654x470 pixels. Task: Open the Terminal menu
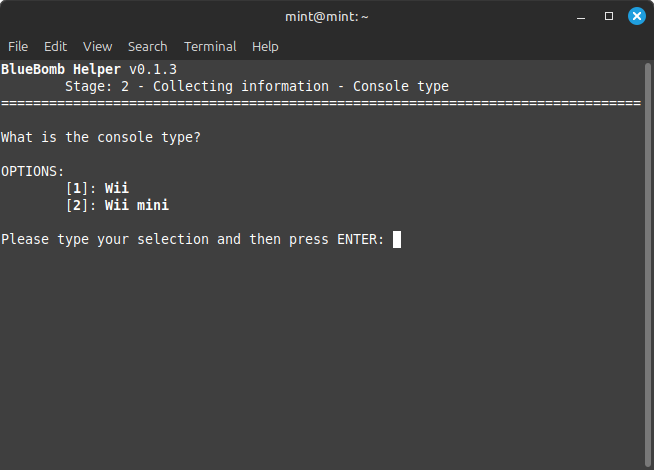click(210, 46)
